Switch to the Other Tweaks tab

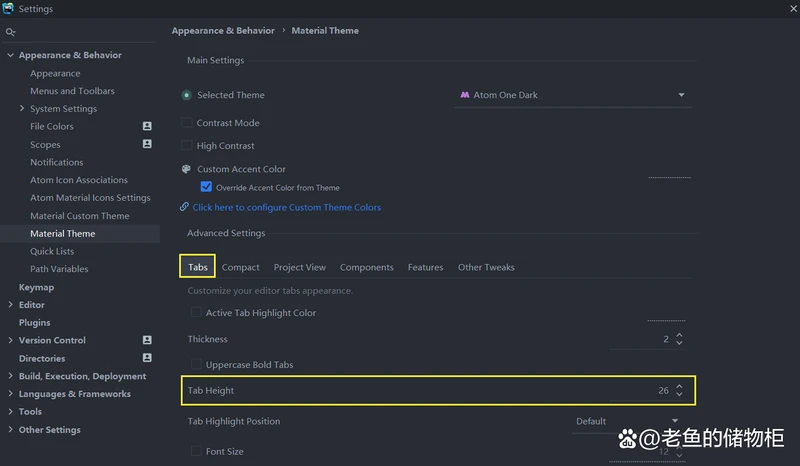[486, 267]
